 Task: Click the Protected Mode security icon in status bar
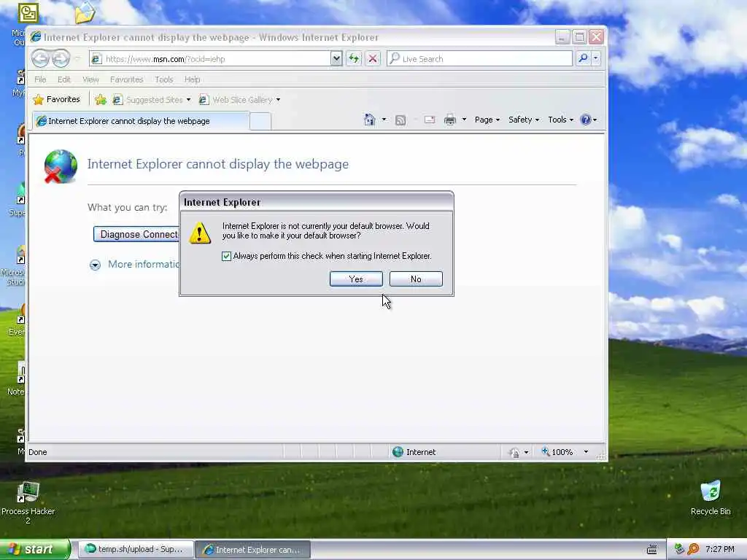514,452
